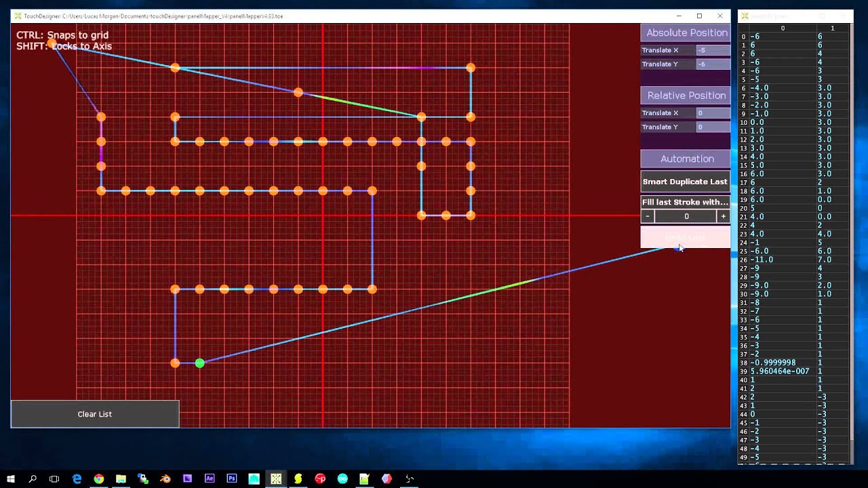The height and width of the screenshot is (488, 868).
Task: Click the Fill last Stroke with... button
Action: coord(686,202)
